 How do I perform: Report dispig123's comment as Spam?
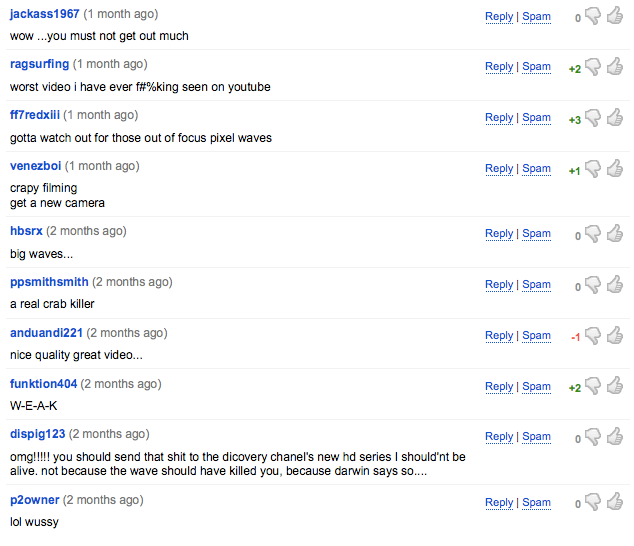click(x=537, y=436)
